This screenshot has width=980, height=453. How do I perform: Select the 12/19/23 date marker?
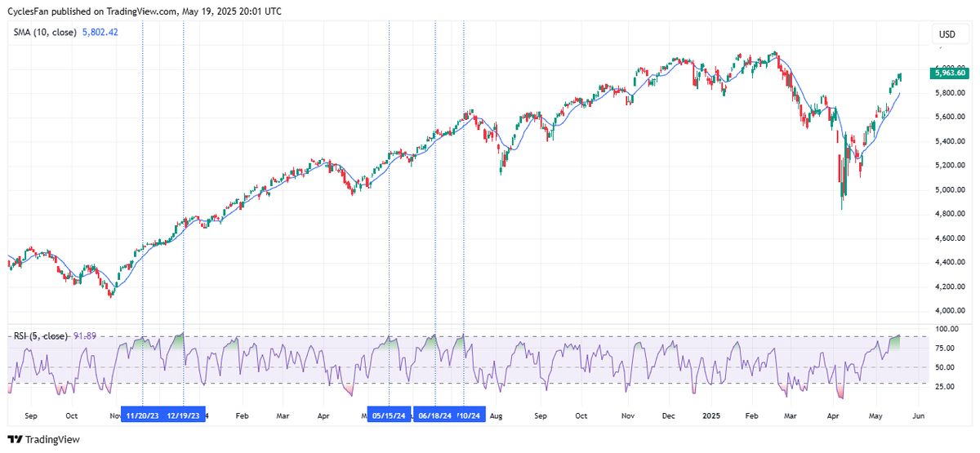pyautogui.click(x=185, y=415)
